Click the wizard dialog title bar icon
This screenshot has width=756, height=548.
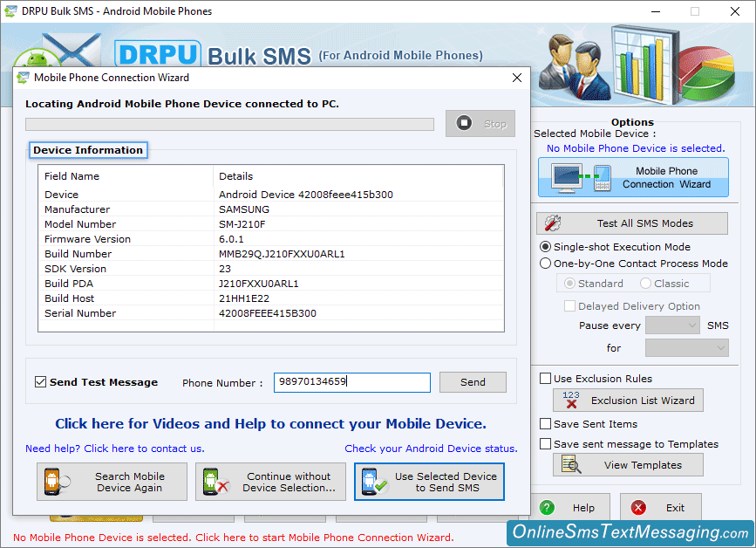23,78
